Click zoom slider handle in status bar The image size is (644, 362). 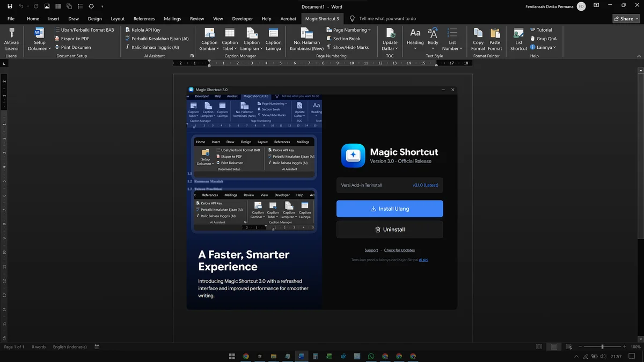[x=602, y=347]
